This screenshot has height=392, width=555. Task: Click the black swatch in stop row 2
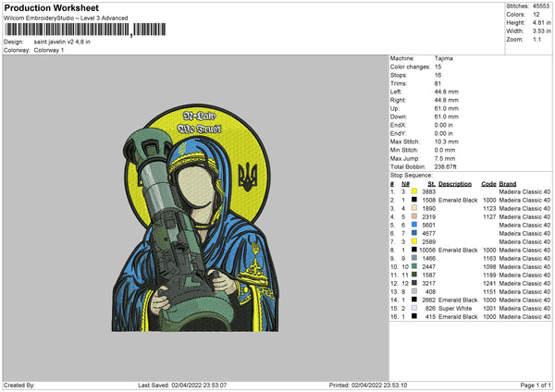tap(414, 200)
